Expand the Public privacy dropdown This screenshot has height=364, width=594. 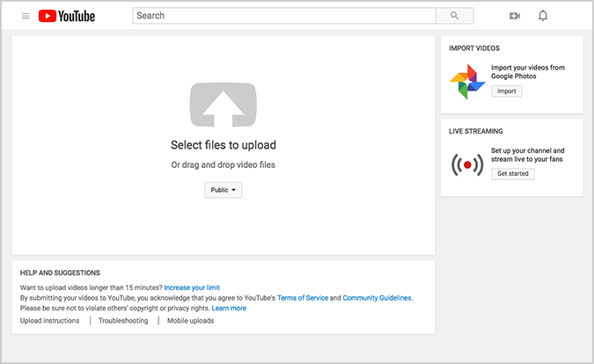point(224,190)
